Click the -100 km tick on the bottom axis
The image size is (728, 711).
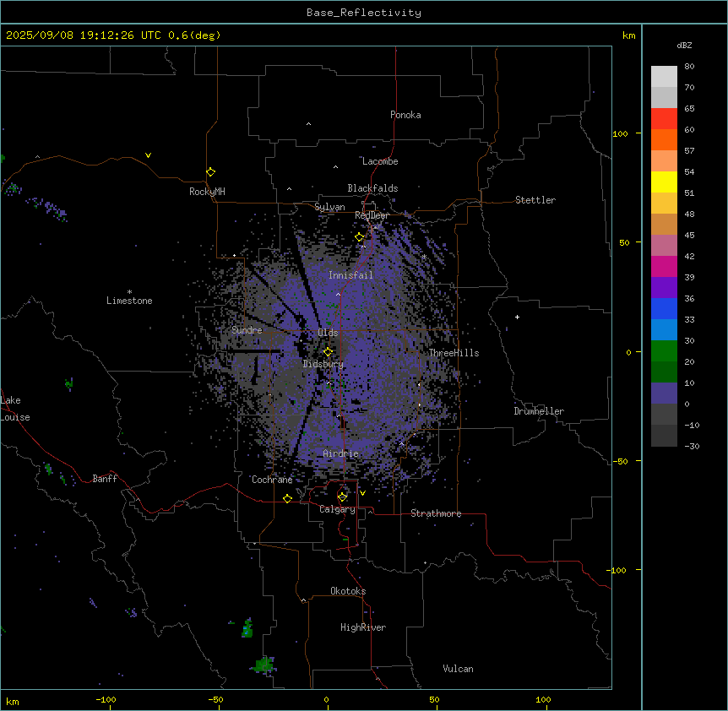(106, 699)
